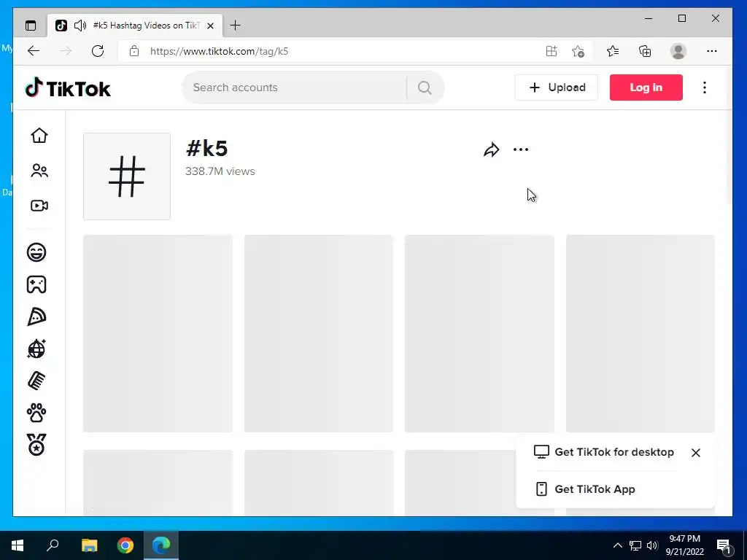This screenshot has width=747, height=560.
Task: Click Get TikTok App
Action: [586, 489]
